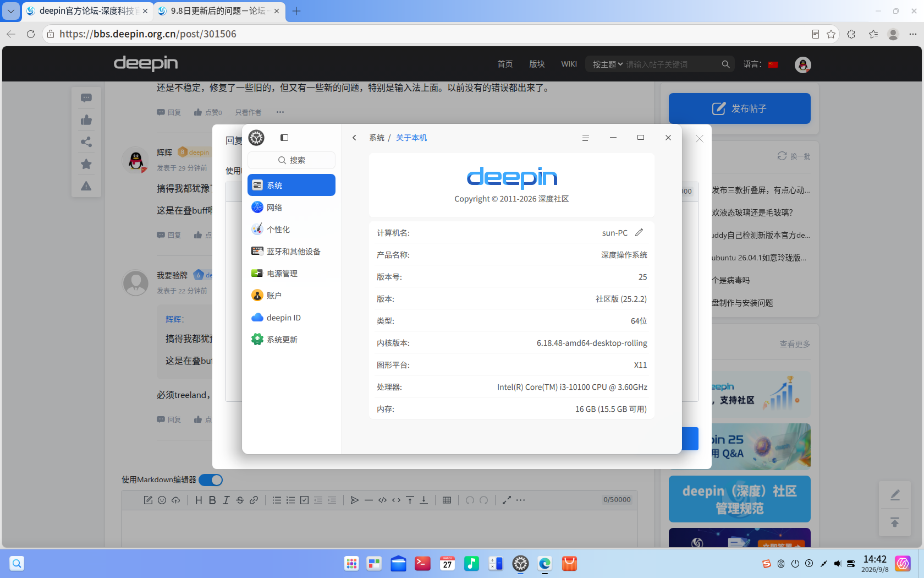Toggle the 使用Markdown编辑器 switch
Image resolution: width=924 pixels, height=578 pixels.
[x=211, y=480]
